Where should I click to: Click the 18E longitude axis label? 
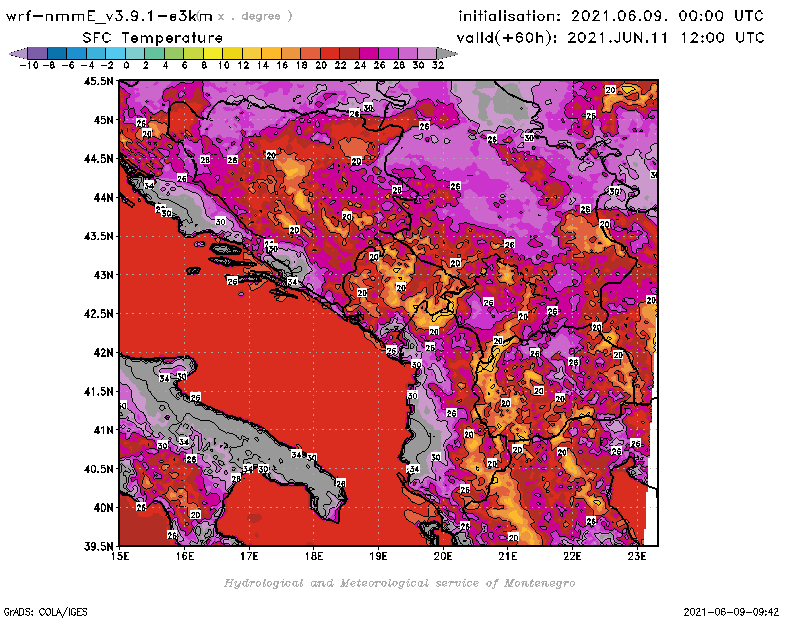tap(314, 556)
